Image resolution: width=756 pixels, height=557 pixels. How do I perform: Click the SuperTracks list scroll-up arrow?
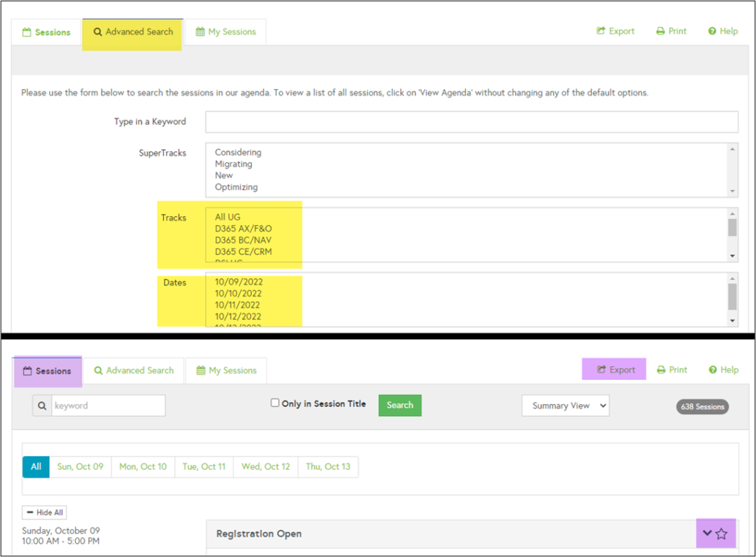732,149
